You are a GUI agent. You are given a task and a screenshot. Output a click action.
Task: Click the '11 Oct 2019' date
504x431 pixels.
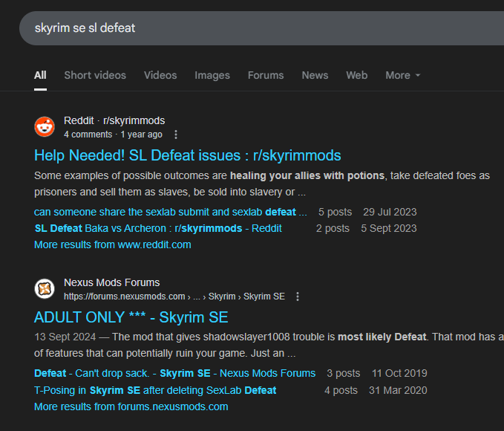[399, 373]
